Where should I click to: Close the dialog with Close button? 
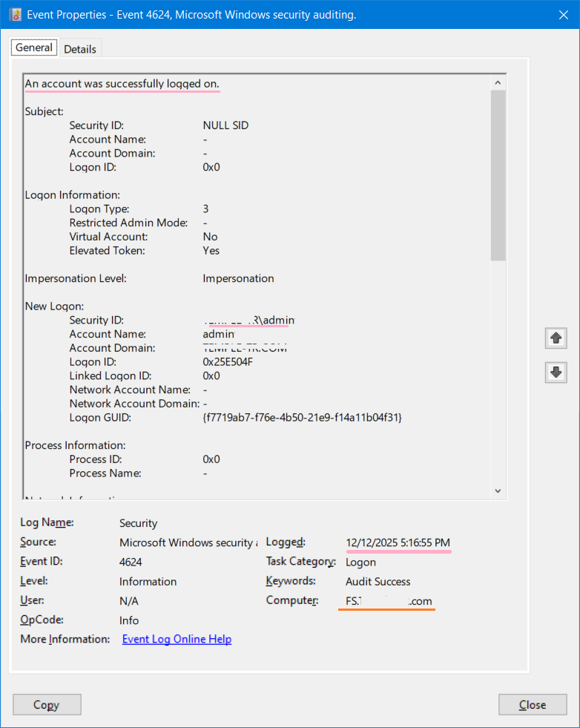pos(533,704)
